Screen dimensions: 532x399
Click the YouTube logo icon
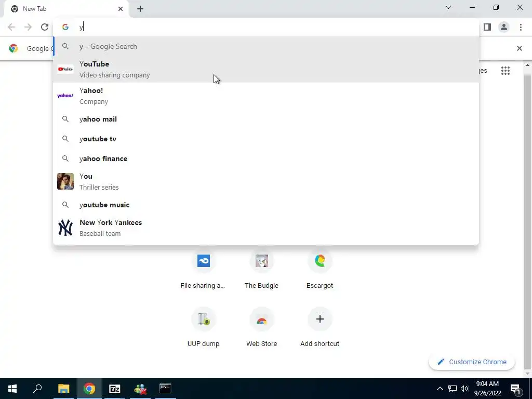pyautogui.click(x=65, y=69)
